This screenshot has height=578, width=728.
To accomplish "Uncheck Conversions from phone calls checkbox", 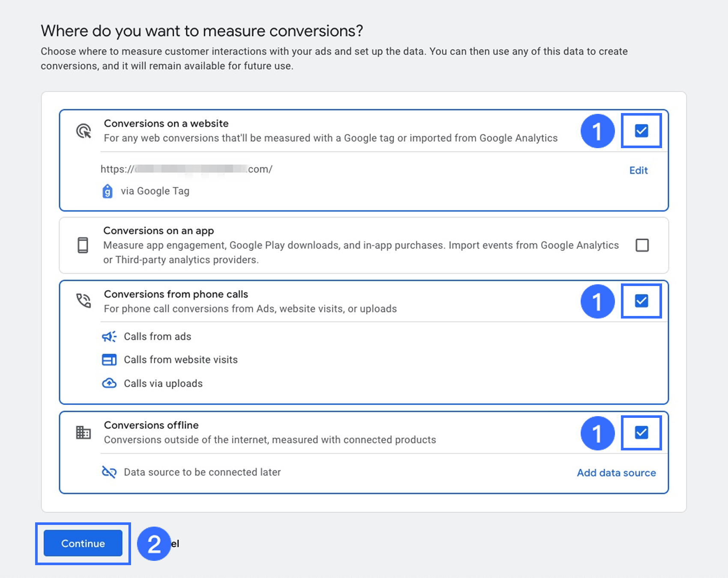I will point(641,301).
